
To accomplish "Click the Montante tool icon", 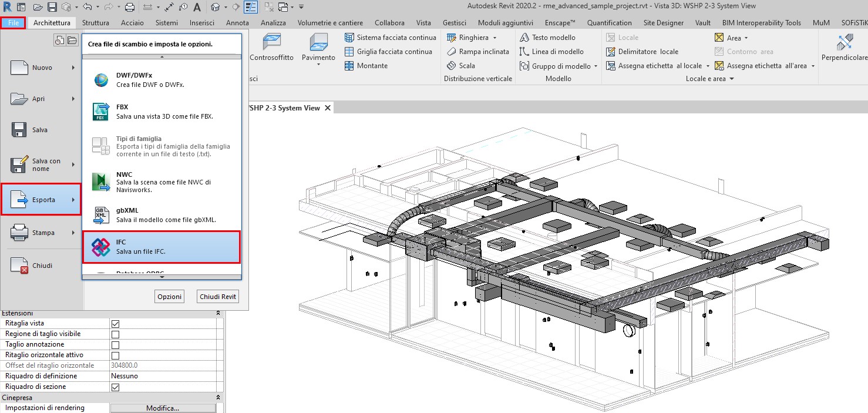I will pyautogui.click(x=348, y=65).
